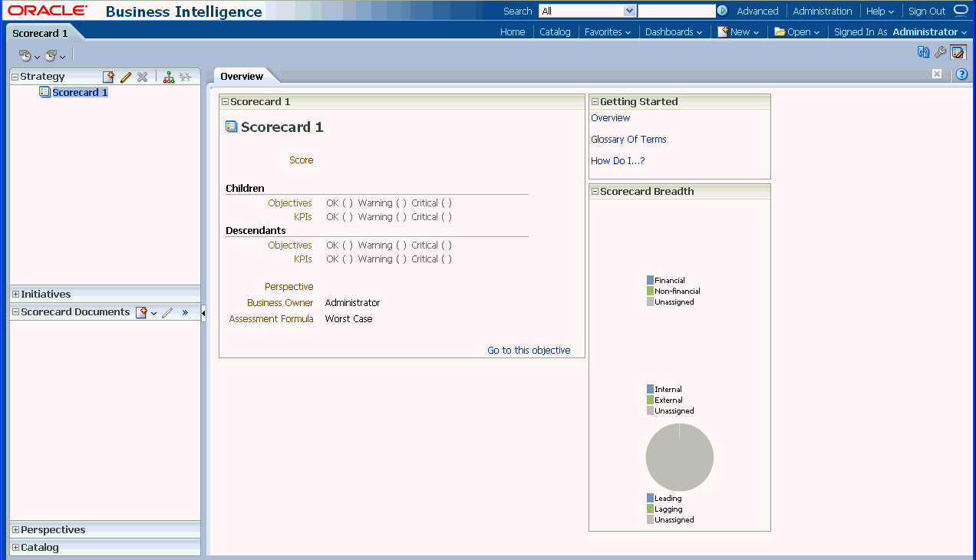This screenshot has width=976, height=560.
Task: Click the double-arrow more icon in Scorecard Documents
Action: pyautogui.click(x=185, y=312)
